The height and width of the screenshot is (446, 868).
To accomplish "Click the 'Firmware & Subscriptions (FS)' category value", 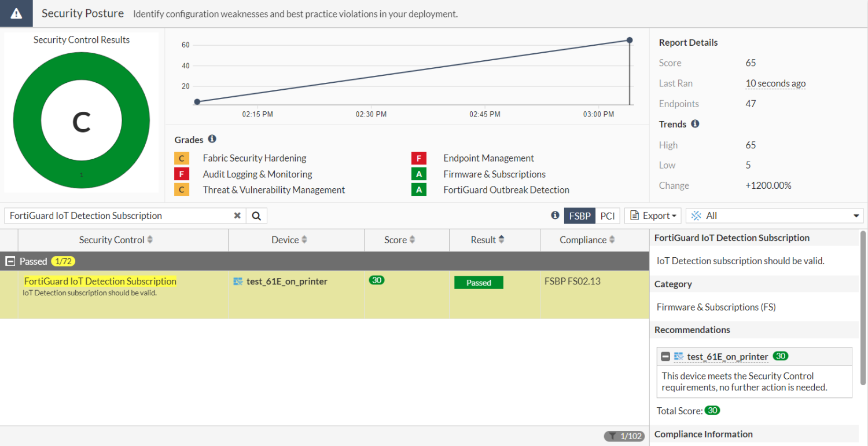I will (x=716, y=307).
